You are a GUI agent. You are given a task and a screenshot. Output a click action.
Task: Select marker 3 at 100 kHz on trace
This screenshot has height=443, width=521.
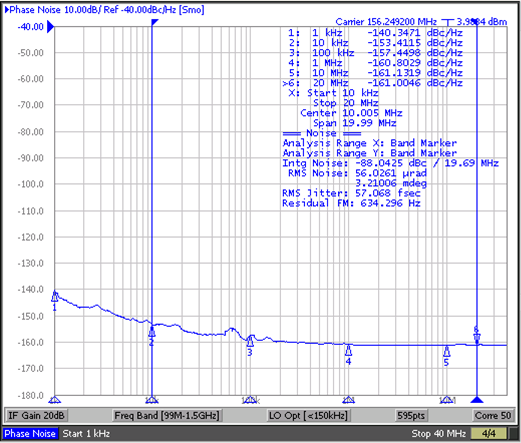tap(250, 342)
